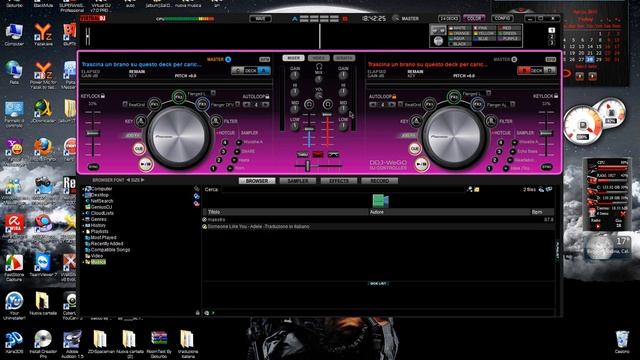
Task: Choose the WHITE skin color
Action: (460, 28)
